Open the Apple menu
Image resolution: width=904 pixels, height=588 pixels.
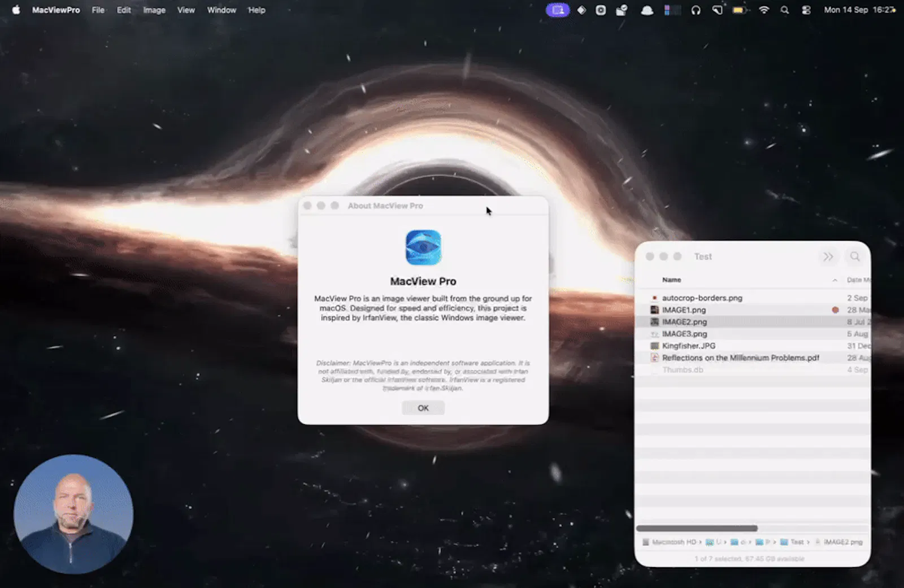point(16,10)
